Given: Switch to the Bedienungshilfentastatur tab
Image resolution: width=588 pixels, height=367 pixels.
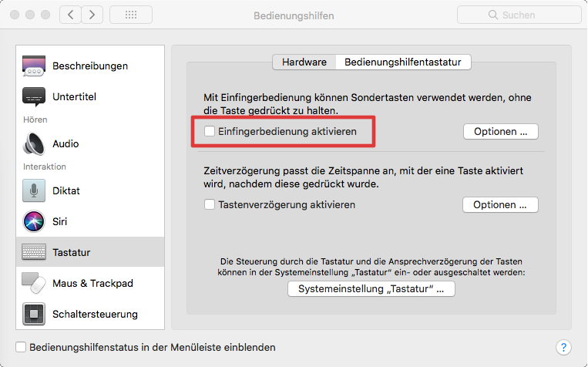Looking at the screenshot, I should (x=403, y=62).
